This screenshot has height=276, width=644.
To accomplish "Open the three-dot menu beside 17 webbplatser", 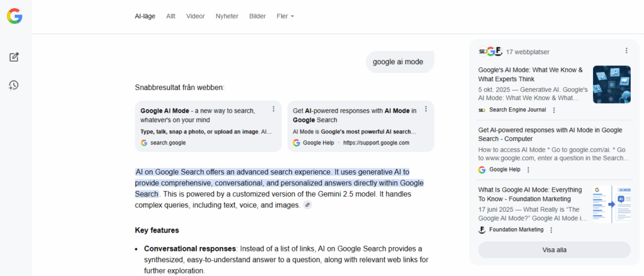I will [626, 51].
